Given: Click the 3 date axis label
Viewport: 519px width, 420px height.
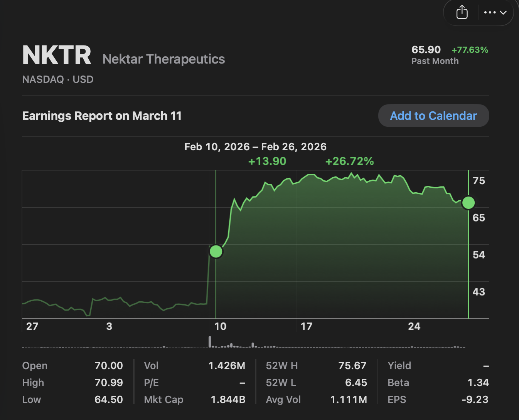Looking at the screenshot, I should [x=110, y=326].
